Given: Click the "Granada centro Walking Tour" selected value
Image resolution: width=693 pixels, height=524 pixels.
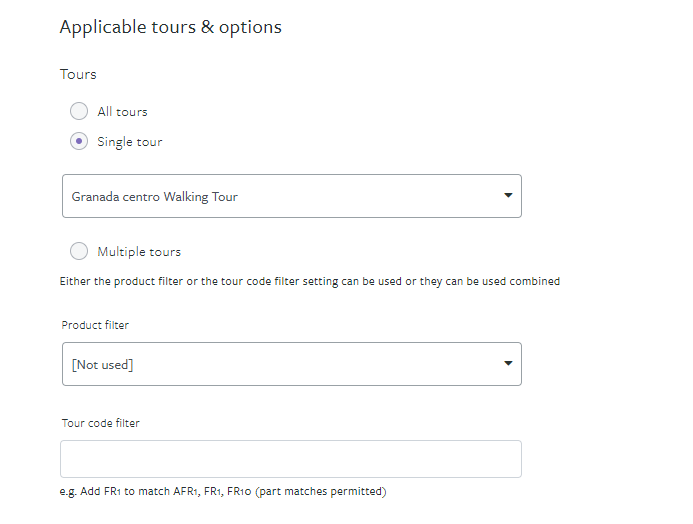Looking at the screenshot, I should [155, 197].
